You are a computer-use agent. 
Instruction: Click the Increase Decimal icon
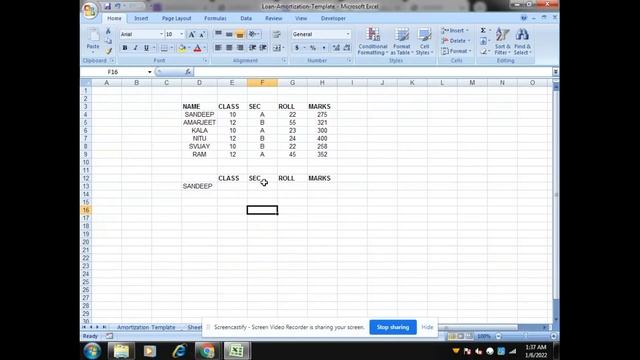[336, 48]
